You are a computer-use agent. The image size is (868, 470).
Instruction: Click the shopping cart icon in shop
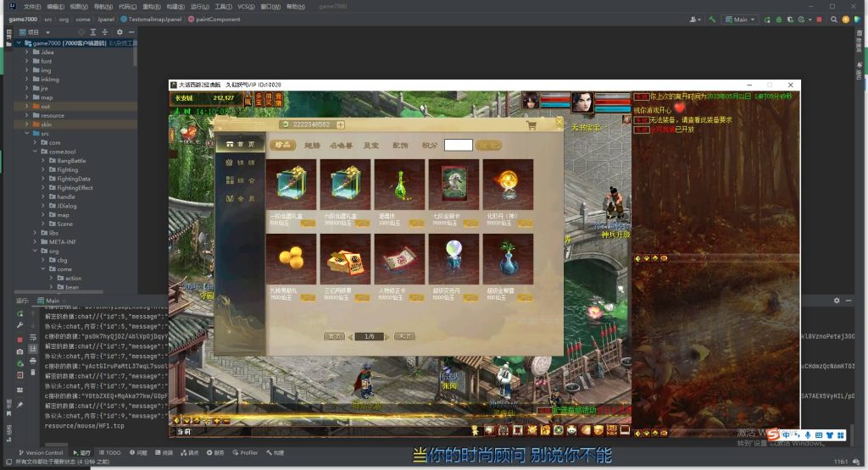531,125
